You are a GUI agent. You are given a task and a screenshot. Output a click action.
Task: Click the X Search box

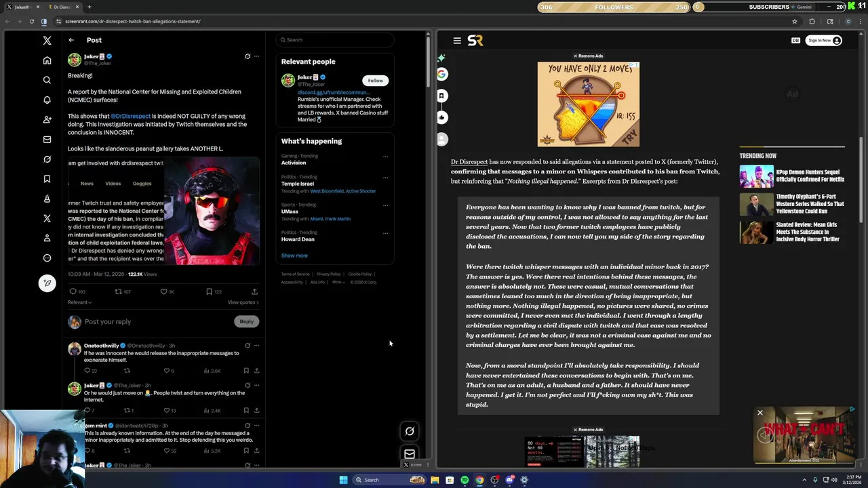click(x=335, y=40)
